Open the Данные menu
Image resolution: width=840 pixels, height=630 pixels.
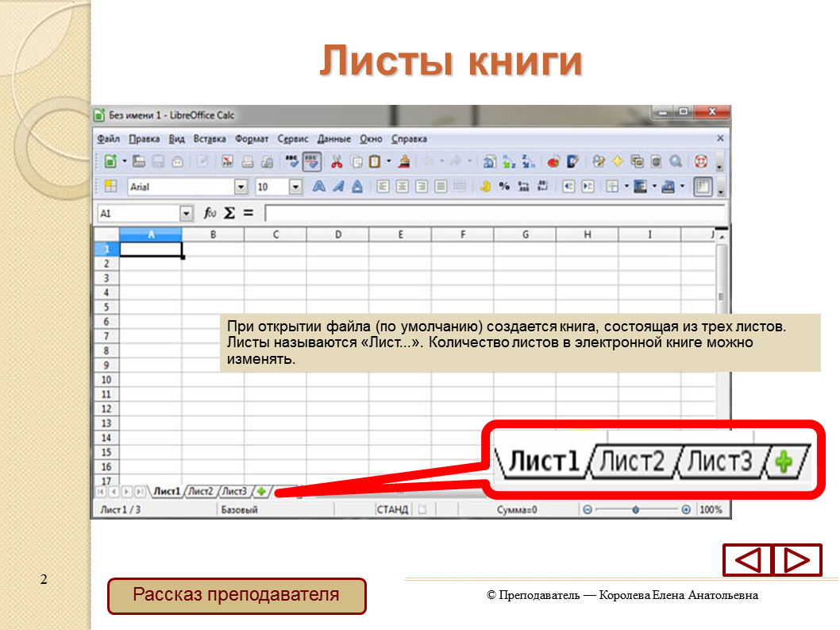click(333, 139)
